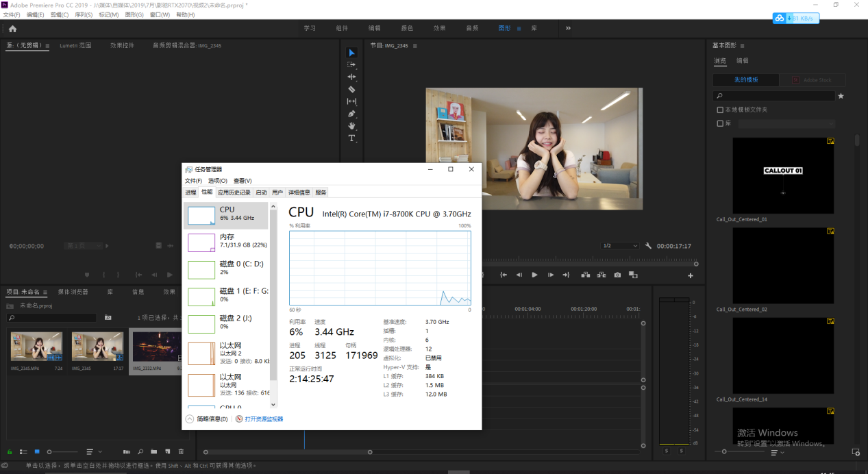This screenshot has width=868, height=474.
Task: Collapse Task Manager with 简略信息
Action: tap(207, 419)
